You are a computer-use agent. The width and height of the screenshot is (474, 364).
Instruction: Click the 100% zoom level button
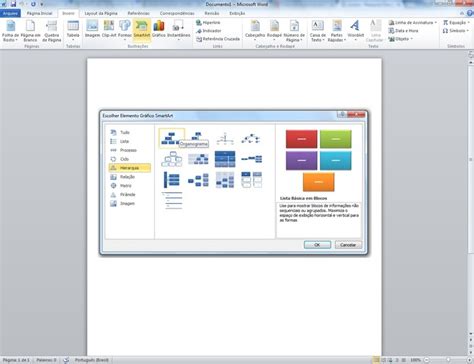click(x=415, y=360)
